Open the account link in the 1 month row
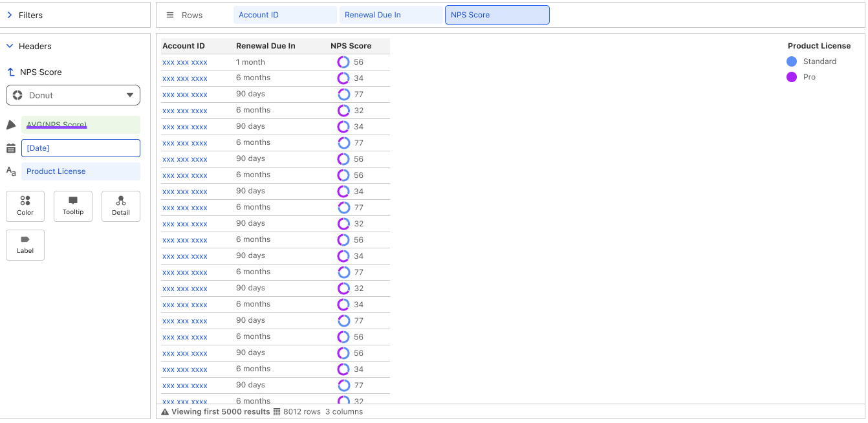The height and width of the screenshot is (423, 868). coord(185,62)
